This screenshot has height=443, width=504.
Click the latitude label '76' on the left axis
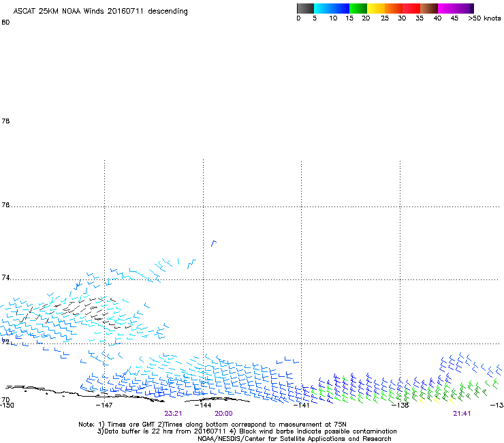[5, 205]
